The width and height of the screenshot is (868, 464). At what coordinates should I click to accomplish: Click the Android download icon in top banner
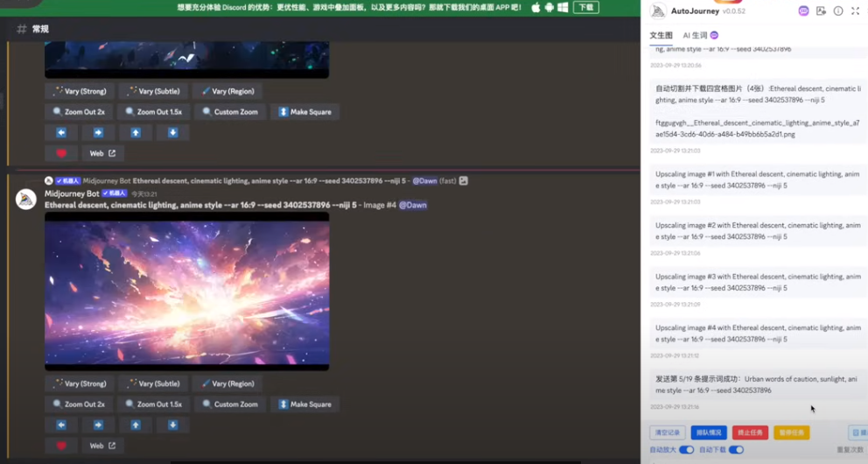[x=549, y=7]
